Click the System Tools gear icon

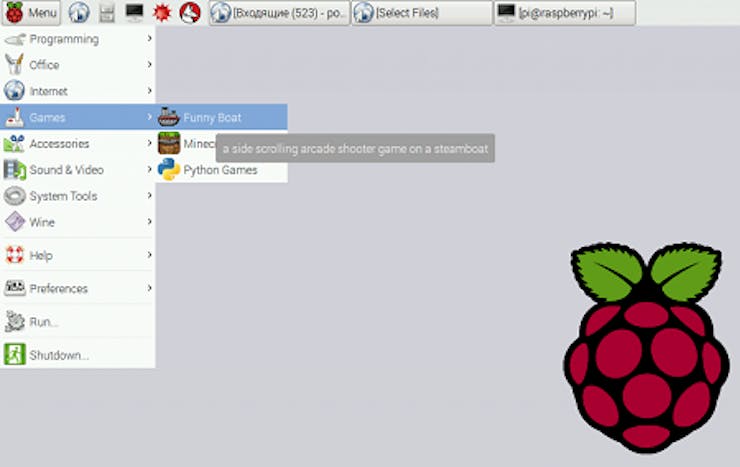pos(15,196)
